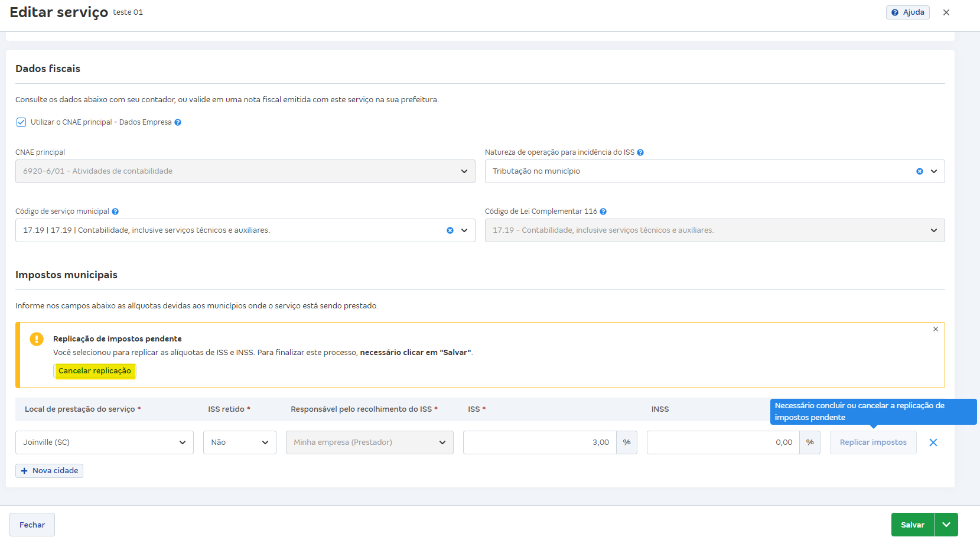Click help icon beside Código de serviço municipal

pos(115,211)
